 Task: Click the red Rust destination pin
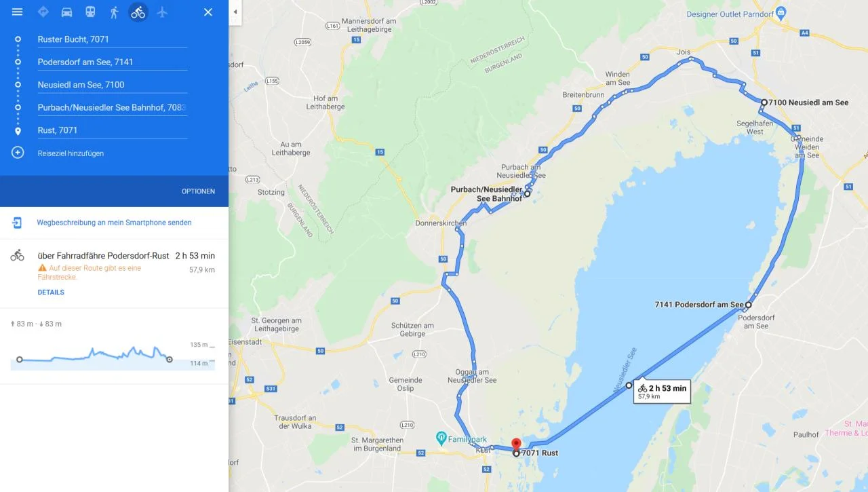515,444
